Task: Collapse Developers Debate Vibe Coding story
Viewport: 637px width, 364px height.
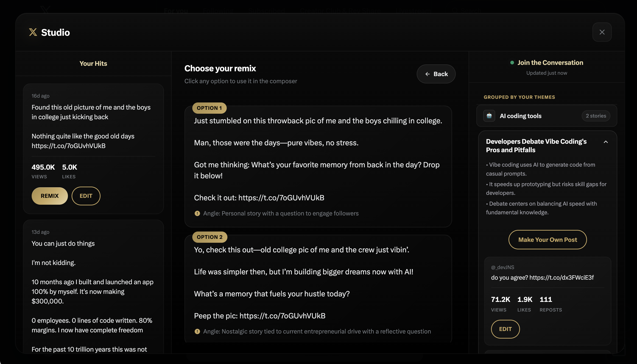Action: click(x=606, y=142)
